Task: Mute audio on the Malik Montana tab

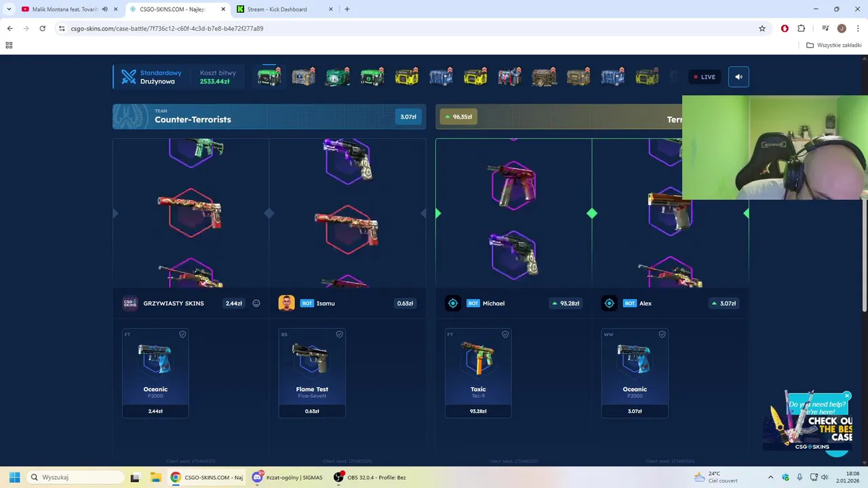Action: pos(104,9)
